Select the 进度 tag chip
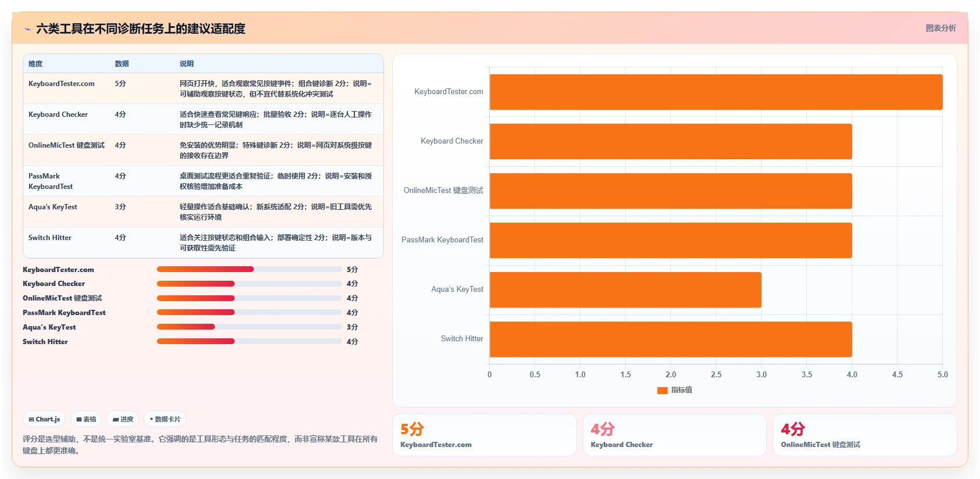The image size is (980, 479). [x=123, y=419]
